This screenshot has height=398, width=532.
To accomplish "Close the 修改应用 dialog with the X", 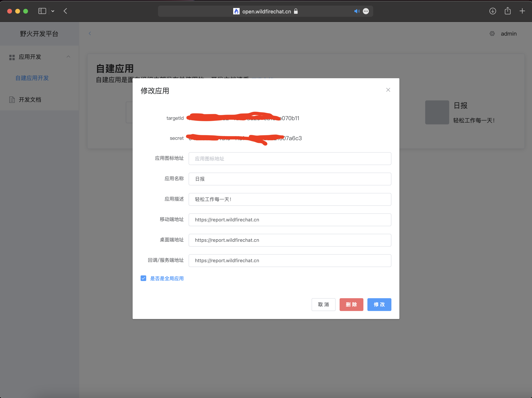I will pos(388,90).
